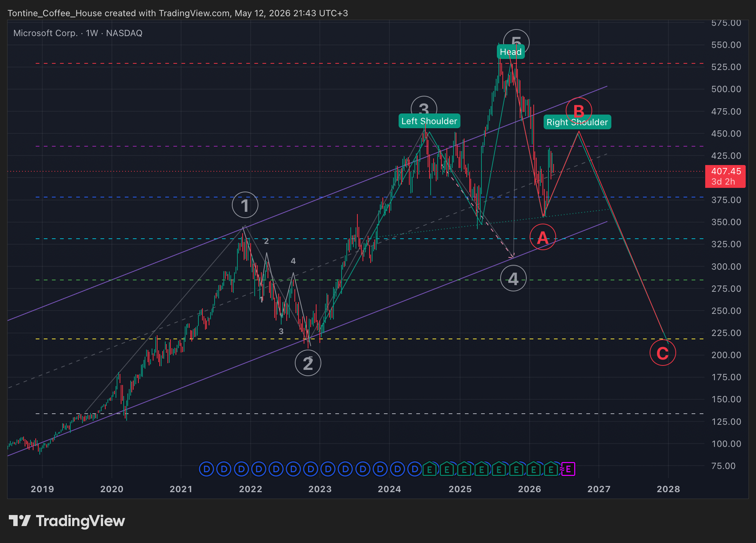
Task: Select the circled wave 2 label
Action: tap(308, 363)
